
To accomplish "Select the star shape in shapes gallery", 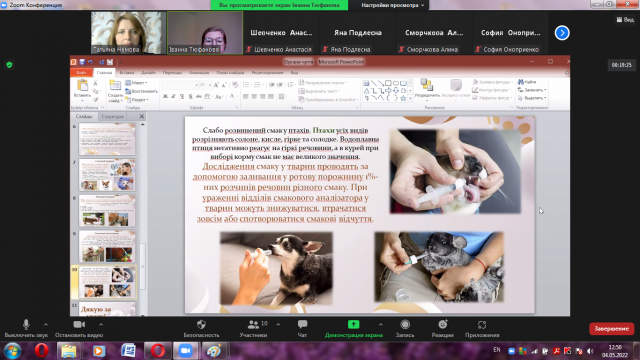I will (x=403, y=98).
